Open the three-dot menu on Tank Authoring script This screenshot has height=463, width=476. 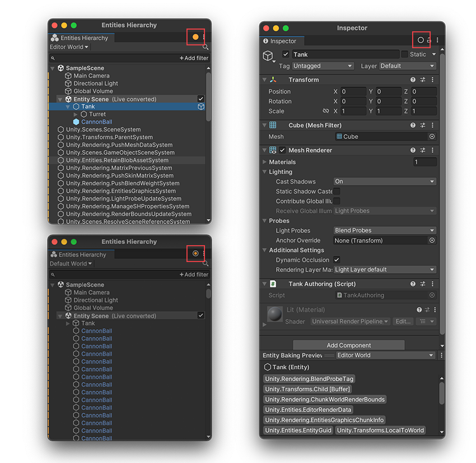pos(432,284)
